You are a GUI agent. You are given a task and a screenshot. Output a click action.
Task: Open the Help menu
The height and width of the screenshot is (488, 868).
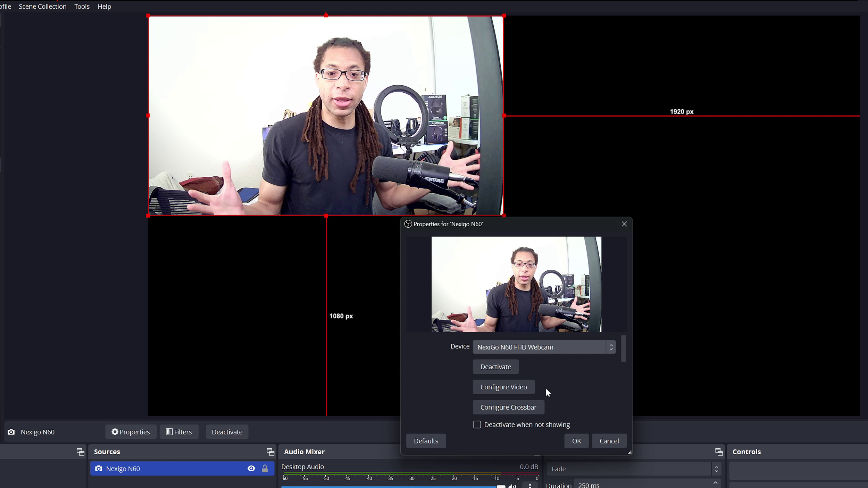pos(105,6)
